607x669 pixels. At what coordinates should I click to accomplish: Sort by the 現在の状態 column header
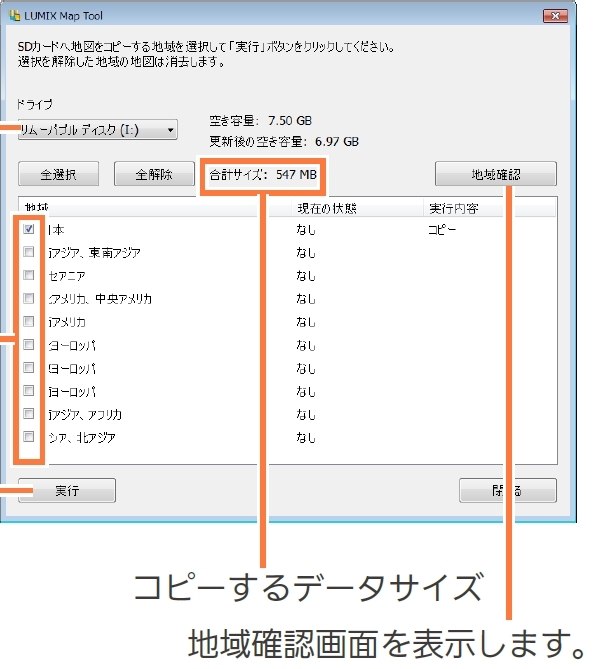(x=357, y=208)
